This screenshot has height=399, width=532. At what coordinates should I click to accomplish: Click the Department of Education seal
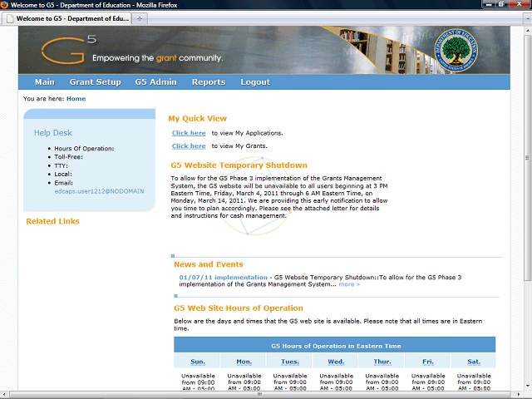click(461, 50)
